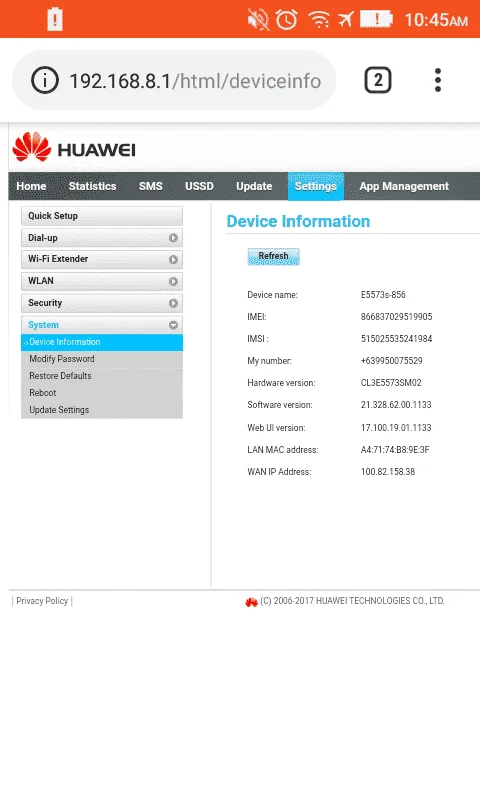Viewport: 480px width, 800px height.
Task: Click the WAN IP 100.82.158.38
Action: tap(388, 472)
